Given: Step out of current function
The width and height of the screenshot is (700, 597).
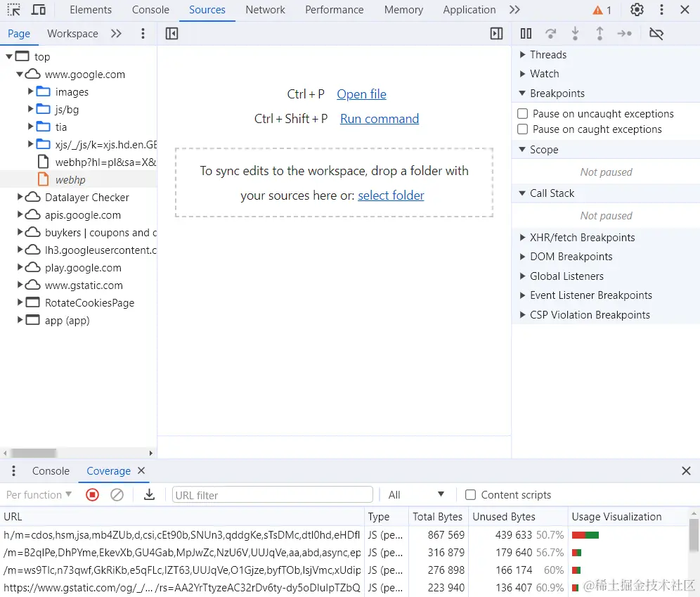Looking at the screenshot, I should point(599,34).
